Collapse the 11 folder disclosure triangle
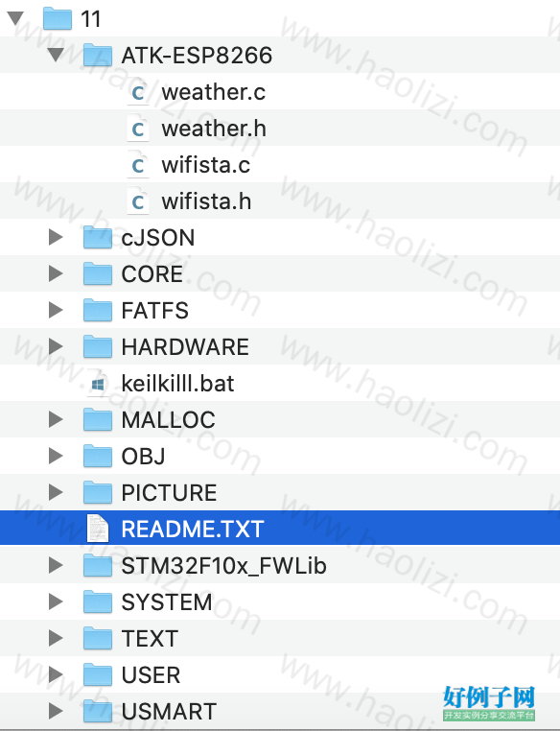The image size is (560, 731). (x=15, y=18)
